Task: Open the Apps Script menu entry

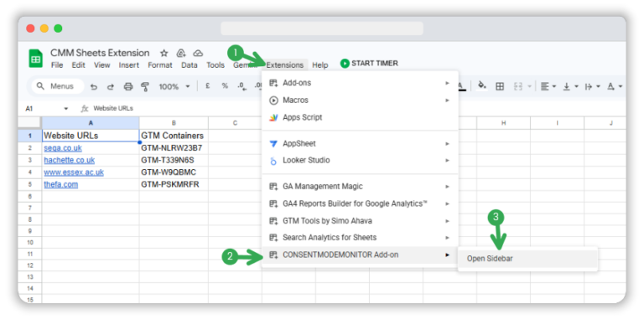Action: coord(360,117)
